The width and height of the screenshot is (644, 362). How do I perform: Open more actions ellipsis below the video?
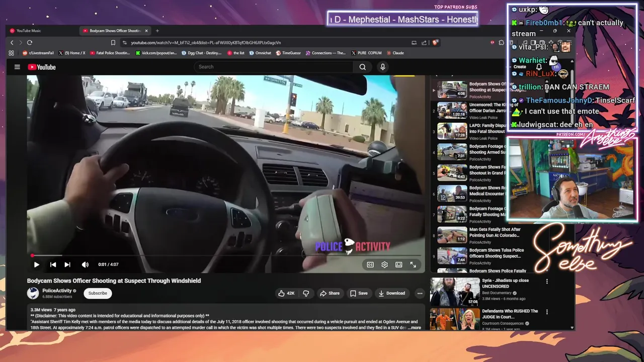click(420, 293)
